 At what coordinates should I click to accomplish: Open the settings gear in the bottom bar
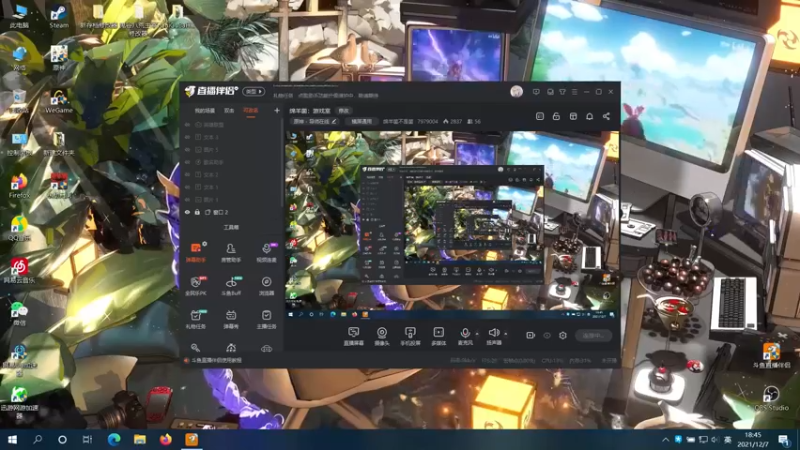click(563, 335)
